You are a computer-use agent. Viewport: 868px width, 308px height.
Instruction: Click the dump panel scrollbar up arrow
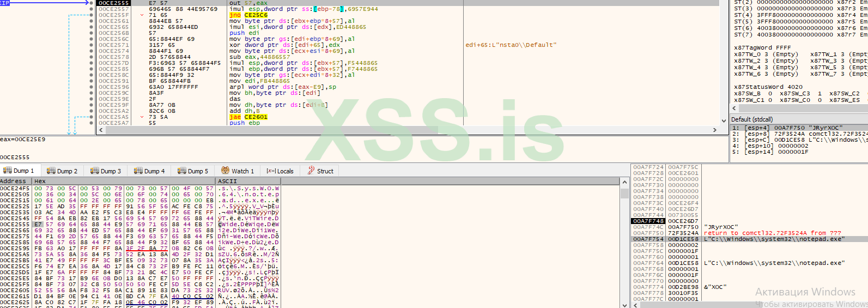tap(624, 182)
